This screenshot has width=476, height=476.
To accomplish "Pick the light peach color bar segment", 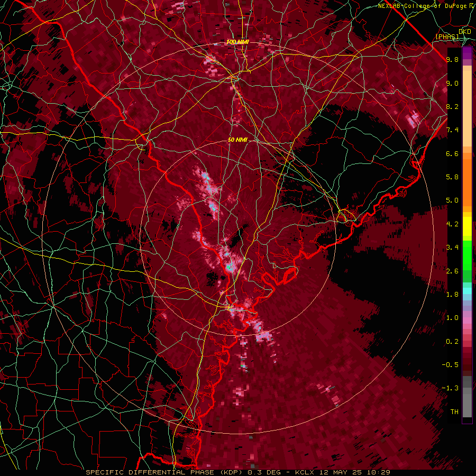I will (467, 108).
